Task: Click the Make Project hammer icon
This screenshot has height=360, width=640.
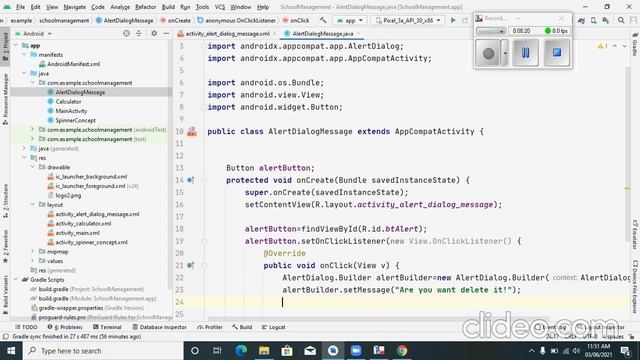Action: [323, 20]
